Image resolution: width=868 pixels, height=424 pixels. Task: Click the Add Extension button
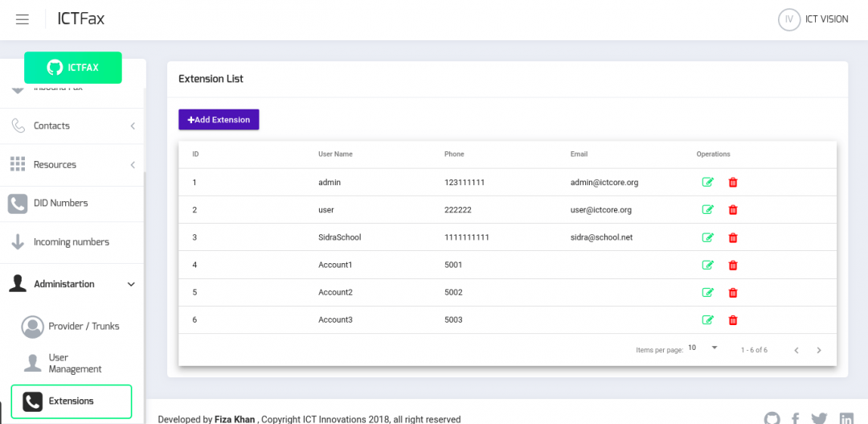point(219,120)
